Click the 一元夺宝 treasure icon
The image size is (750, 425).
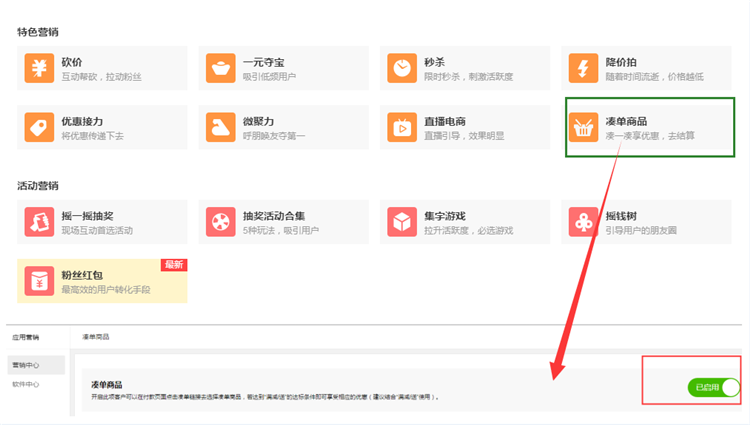pos(220,69)
